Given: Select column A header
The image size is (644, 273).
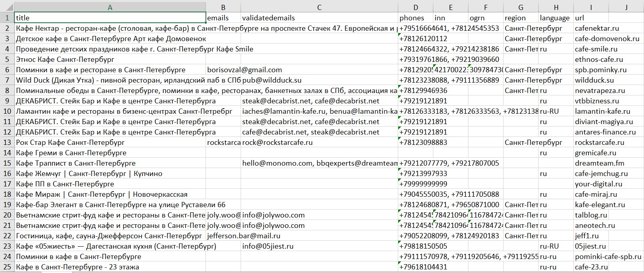Looking at the screenshot, I should [110, 7].
